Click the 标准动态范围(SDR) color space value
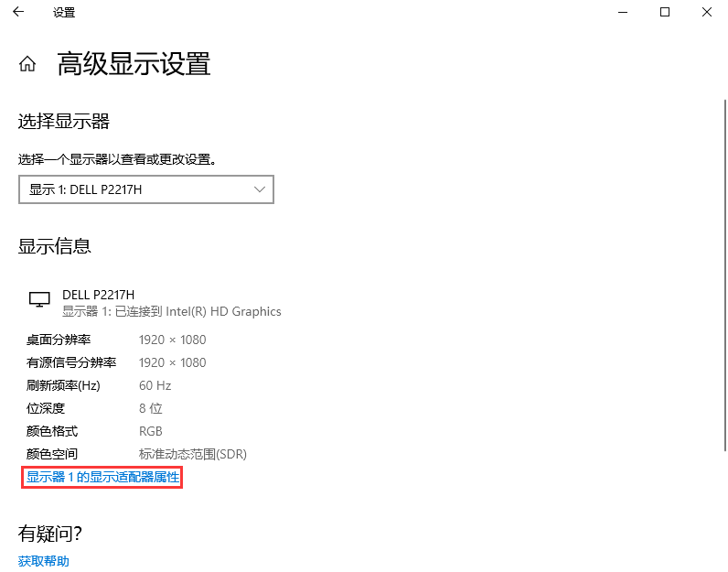This screenshot has height=572, width=728. (x=192, y=454)
